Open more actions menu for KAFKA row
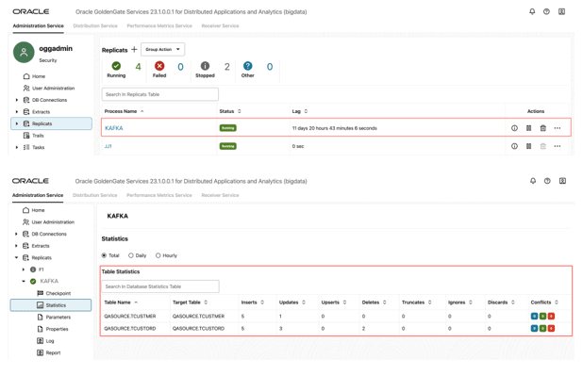 pos(557,128)
